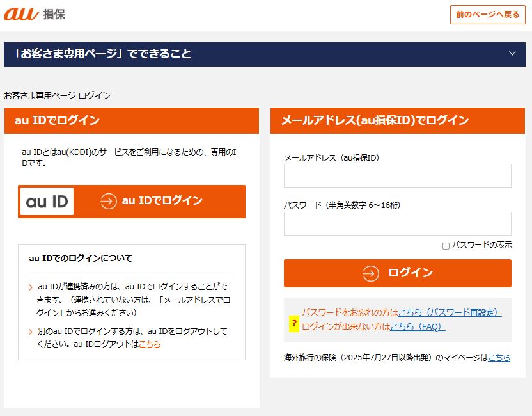
Task: Open the au IDログアウト こちら link
Action: (x=150, y=344)
